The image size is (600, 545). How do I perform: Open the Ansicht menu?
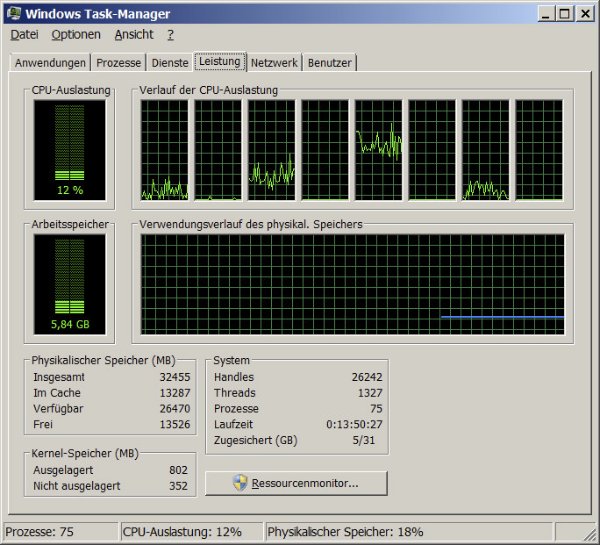[x=134, y=34]
